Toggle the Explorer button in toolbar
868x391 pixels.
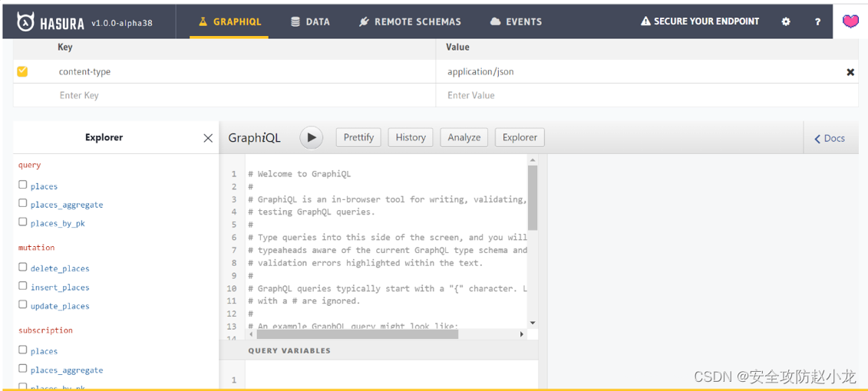520,137
